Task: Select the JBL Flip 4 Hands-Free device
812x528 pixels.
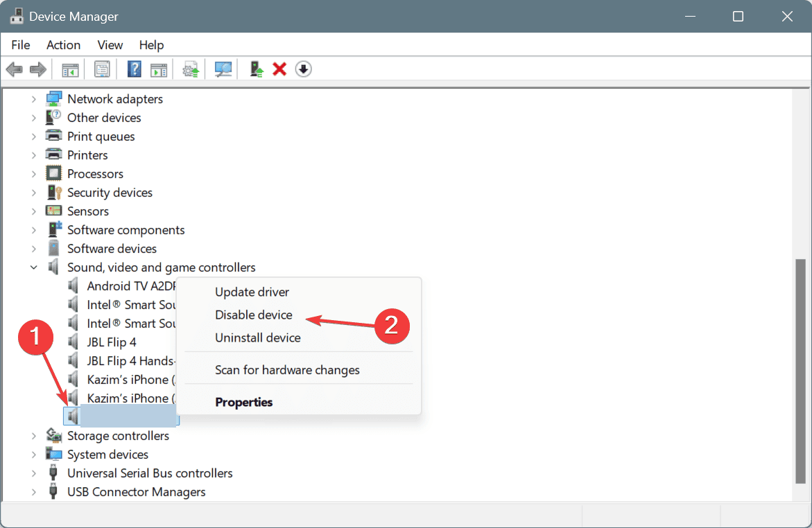Action: point(131,361)
